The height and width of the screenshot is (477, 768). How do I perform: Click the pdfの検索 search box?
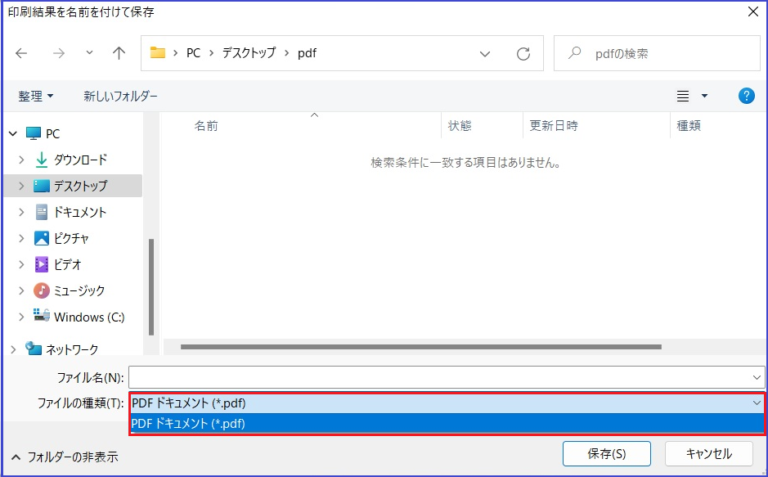656,53
